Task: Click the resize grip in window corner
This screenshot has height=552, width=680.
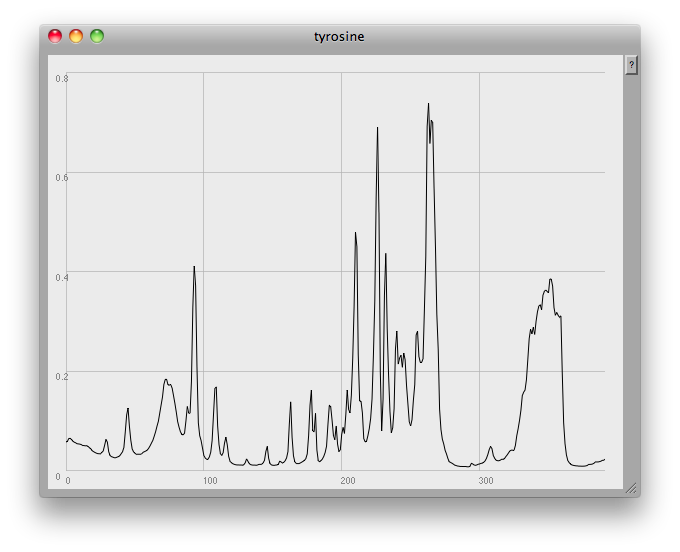Action: [630, 488]
